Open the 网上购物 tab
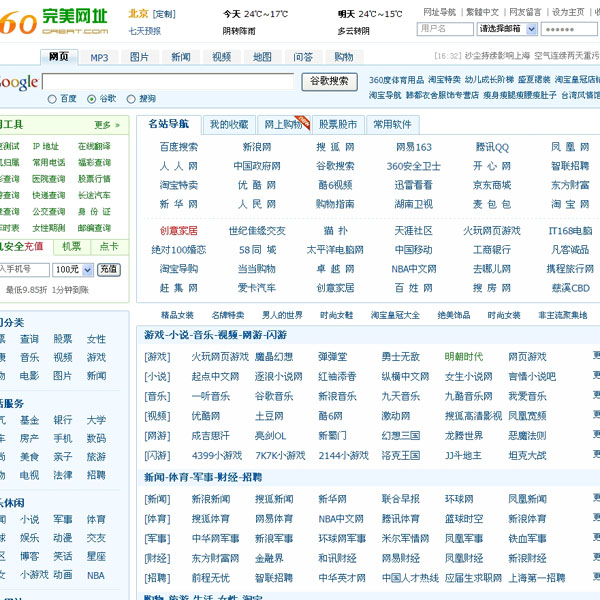 pyautogui.click(x=284, y=124)
